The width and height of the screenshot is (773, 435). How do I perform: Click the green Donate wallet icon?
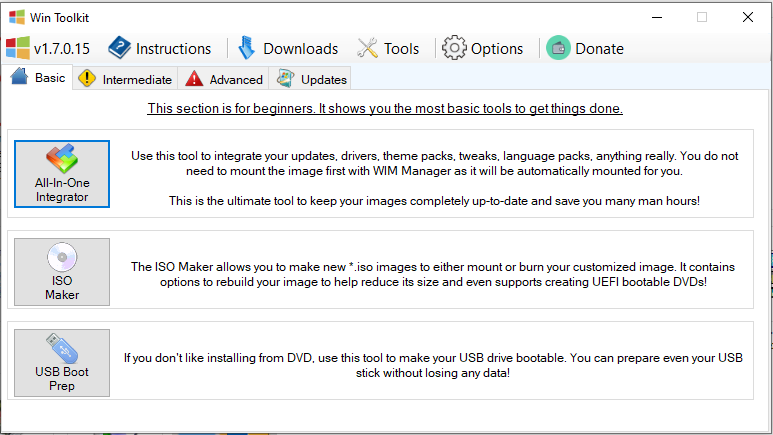pos(558,48)
